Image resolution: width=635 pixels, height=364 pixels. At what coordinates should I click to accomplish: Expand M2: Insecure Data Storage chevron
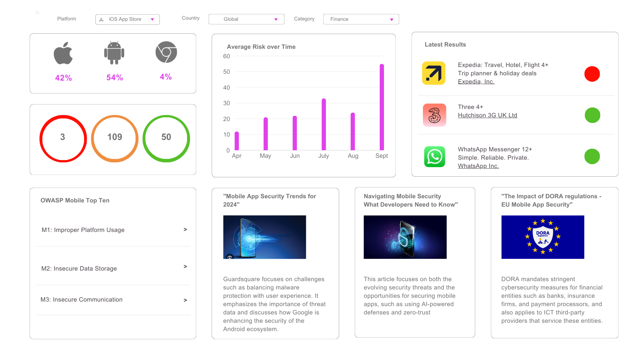click(x=185, y=266)
